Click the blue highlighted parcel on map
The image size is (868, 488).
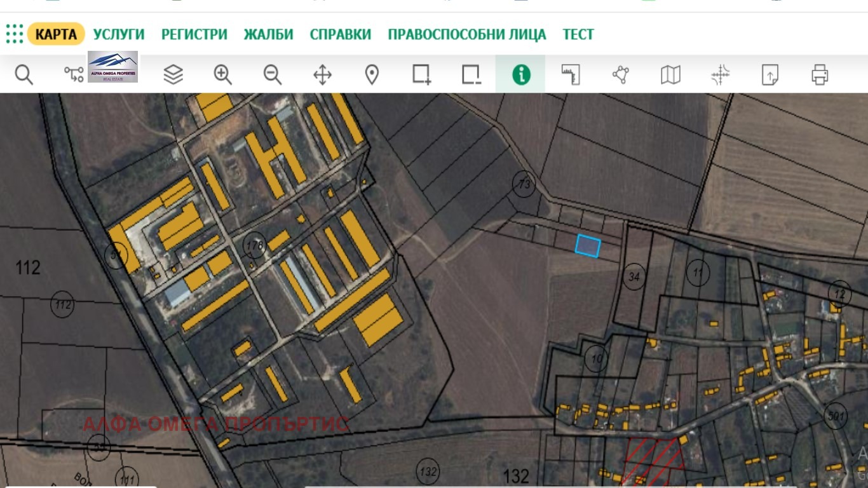pyautogui.click(x=588, y=246)
